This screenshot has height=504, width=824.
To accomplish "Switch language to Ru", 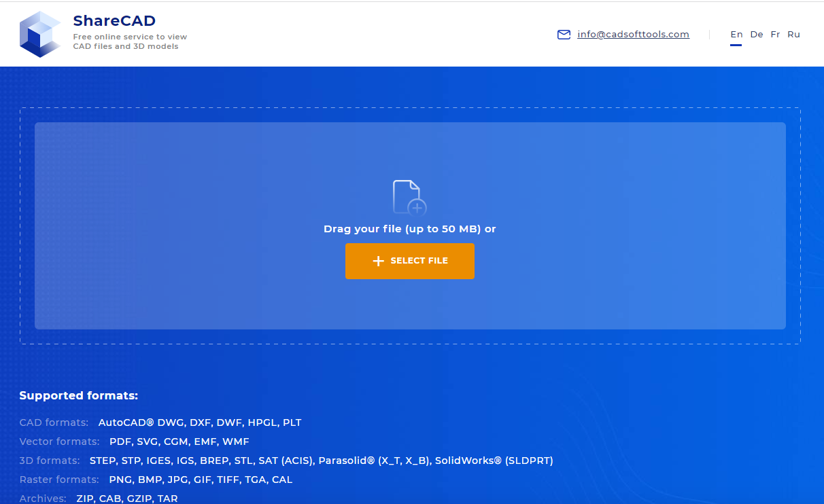I will (793, 34).
